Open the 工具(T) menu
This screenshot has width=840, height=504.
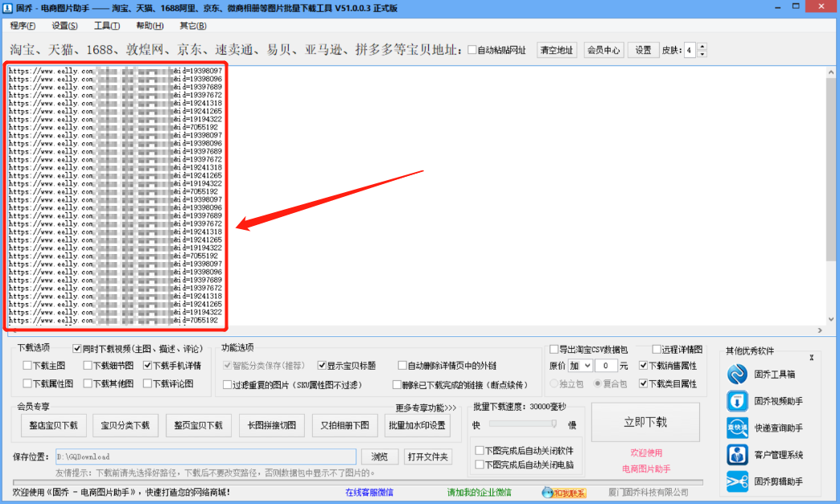tap(106, 26)
